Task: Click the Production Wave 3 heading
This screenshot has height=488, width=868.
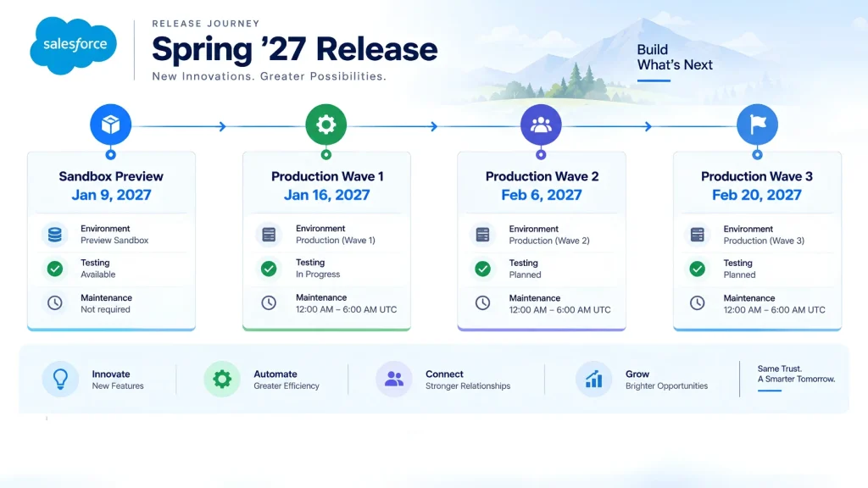Action: (x=757, y=176)
